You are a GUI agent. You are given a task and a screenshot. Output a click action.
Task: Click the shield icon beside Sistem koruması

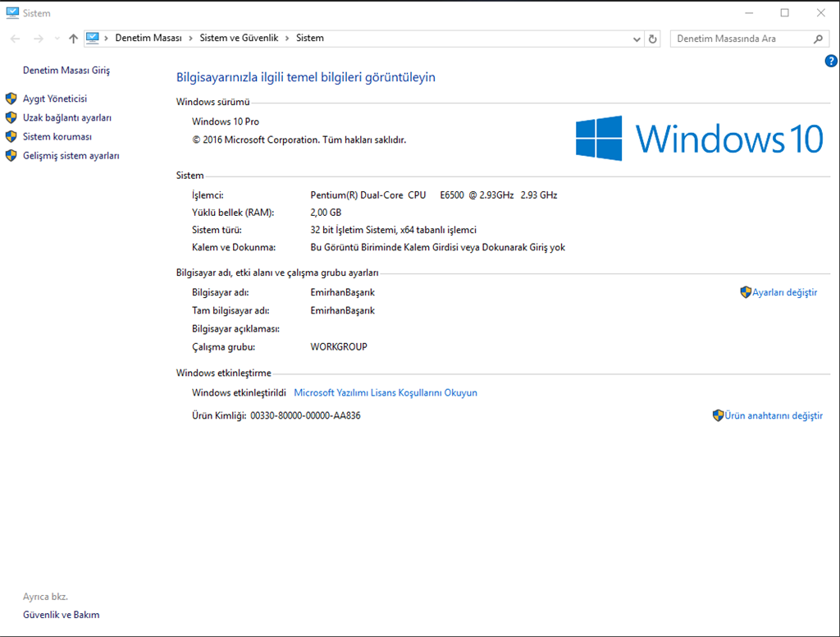(11, 137)
